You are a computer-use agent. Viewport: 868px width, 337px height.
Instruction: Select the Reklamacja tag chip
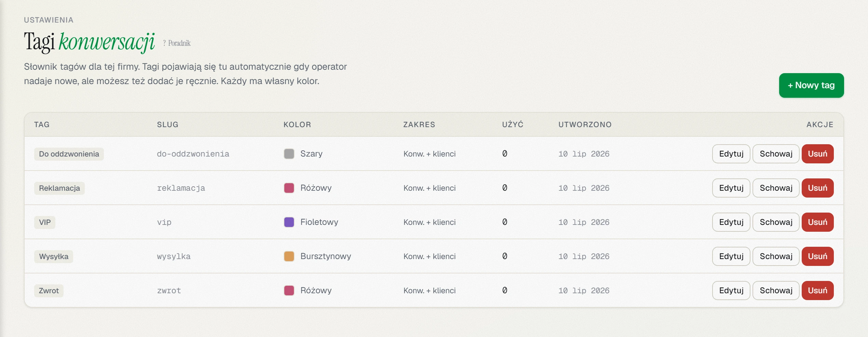pyautogui.click(x=59, y=188)
